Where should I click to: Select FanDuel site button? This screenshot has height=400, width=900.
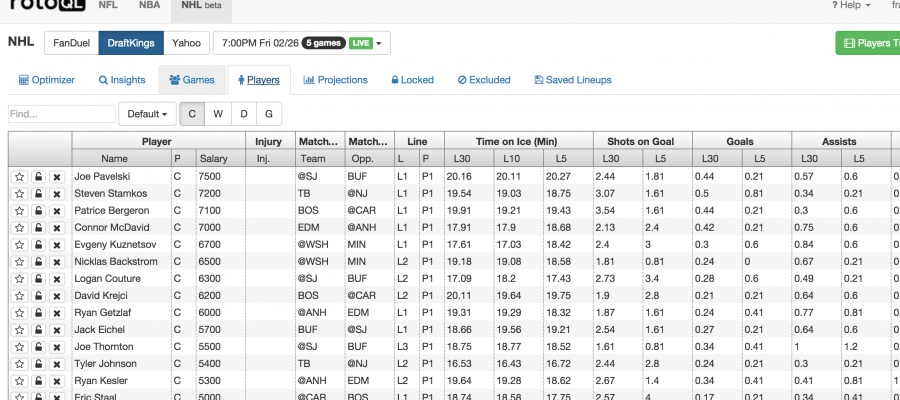point(71,43)
